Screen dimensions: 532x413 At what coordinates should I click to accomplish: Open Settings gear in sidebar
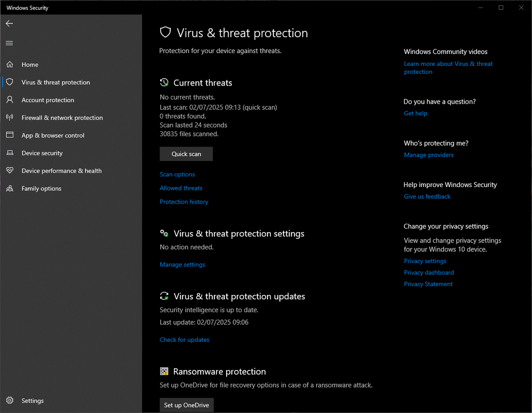[x=10, y=401]
